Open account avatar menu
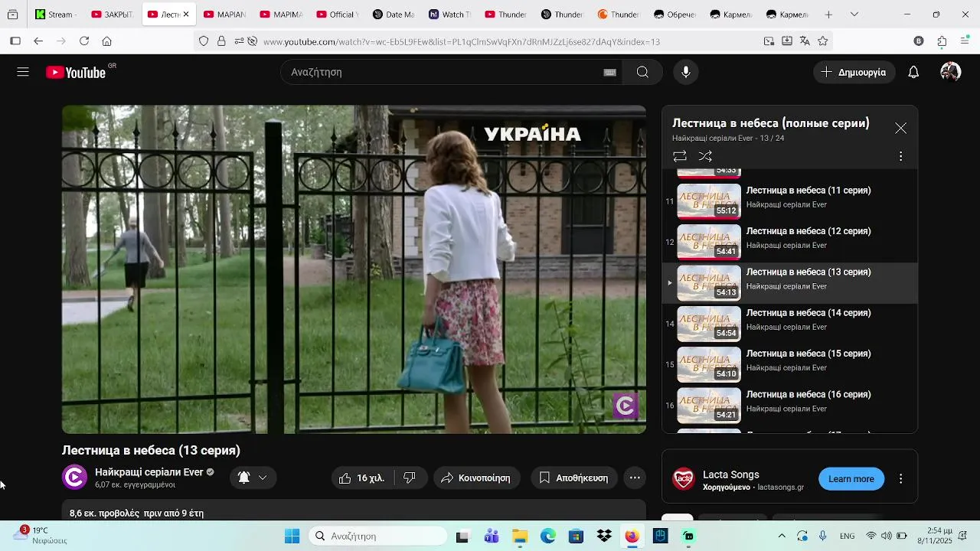Viewport: 980px width, 551px height. coord(950,72)
